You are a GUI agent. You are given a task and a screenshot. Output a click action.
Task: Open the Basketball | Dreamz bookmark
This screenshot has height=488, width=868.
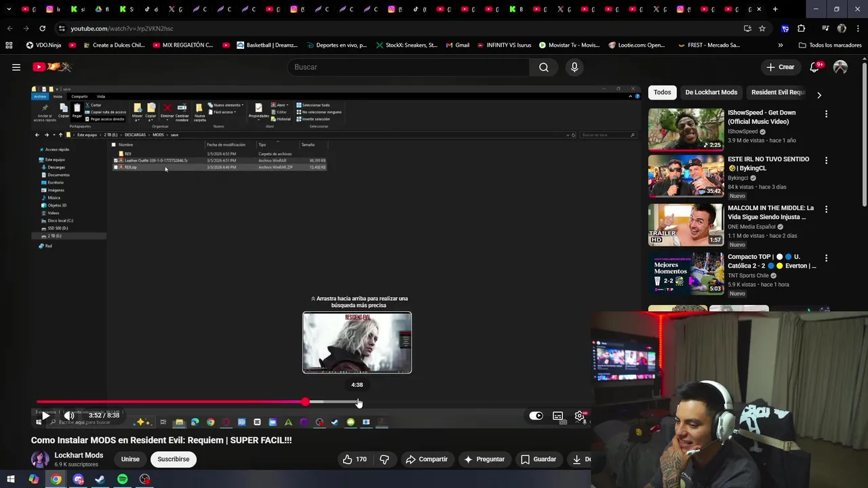(267, 45)
